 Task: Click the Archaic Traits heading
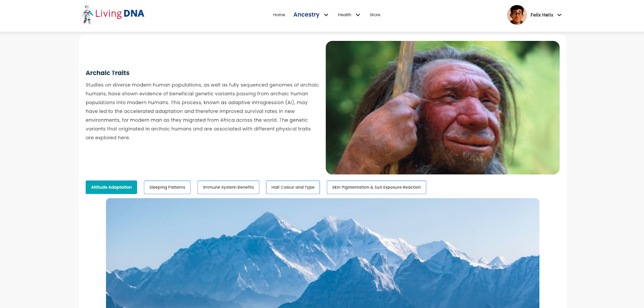coord(107,73)
